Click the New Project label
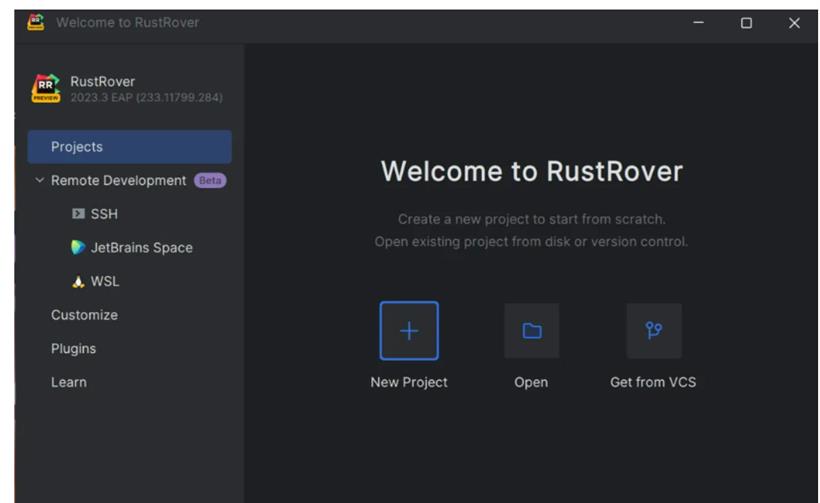 click(x=409, y=382)
